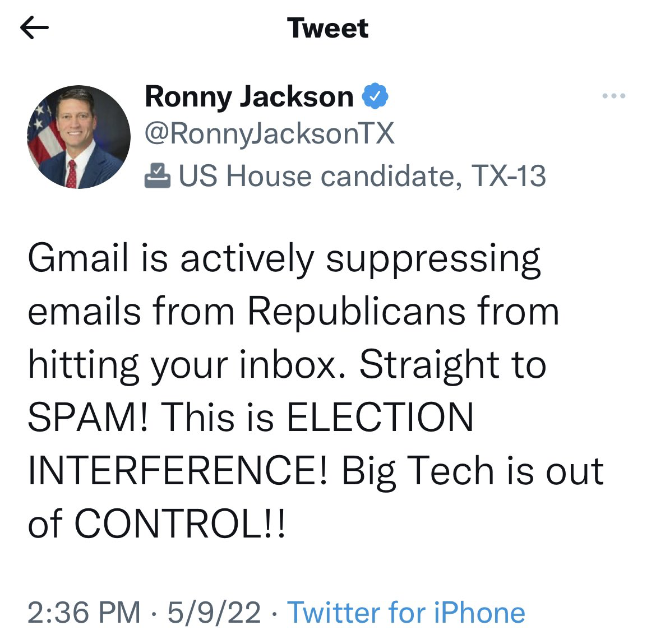Click the ballot box candidate icon
Image resolution: width=656 pixels, height=644 pixels.
point(158,175)
